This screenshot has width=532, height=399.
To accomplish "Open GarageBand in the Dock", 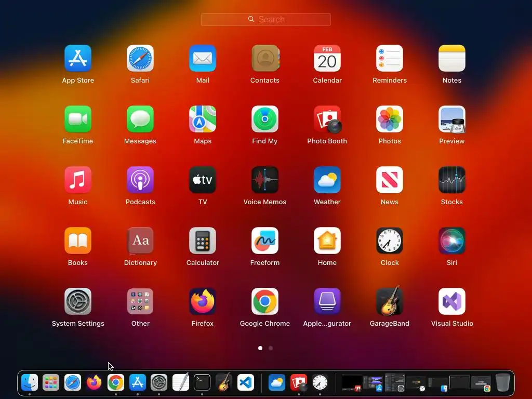I will pos(223,382).
